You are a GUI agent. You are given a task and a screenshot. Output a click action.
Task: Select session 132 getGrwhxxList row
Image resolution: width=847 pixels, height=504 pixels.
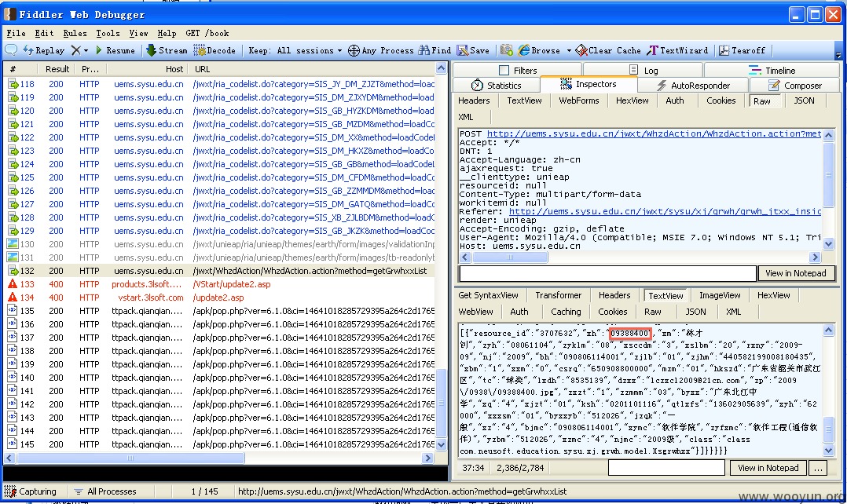(x=220, y=271)
